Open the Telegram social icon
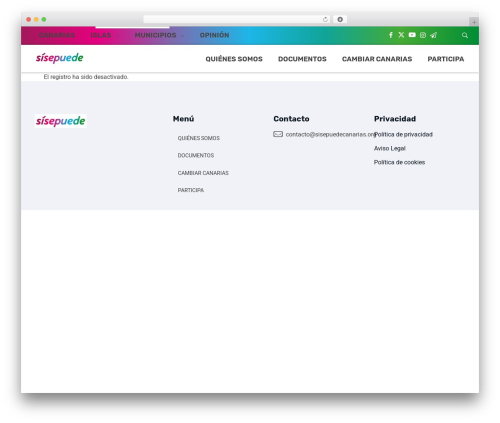Viewport: 500px width, 423px height. (433, 35)
